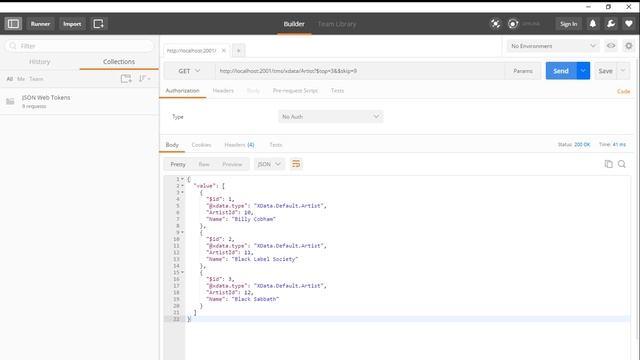Open a new window icon
This screenshot has width=640, height=360.
[98, 24]
